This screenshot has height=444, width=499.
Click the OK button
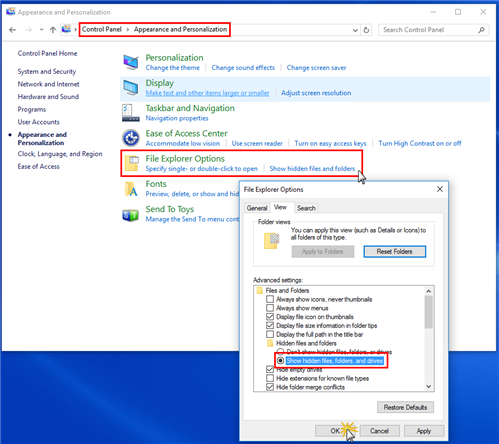pos(335,431)
